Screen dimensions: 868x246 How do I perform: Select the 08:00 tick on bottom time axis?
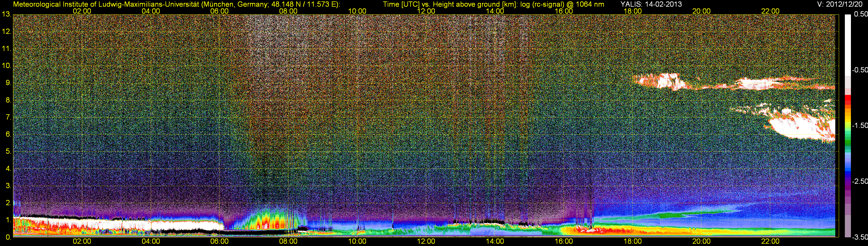click(x=288, y=241)
